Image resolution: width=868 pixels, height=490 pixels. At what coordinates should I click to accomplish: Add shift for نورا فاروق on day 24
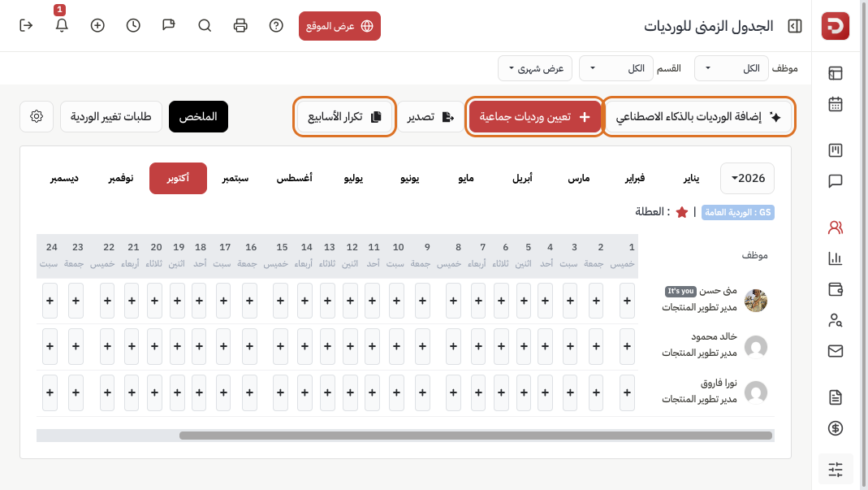[x=50, y=392]
